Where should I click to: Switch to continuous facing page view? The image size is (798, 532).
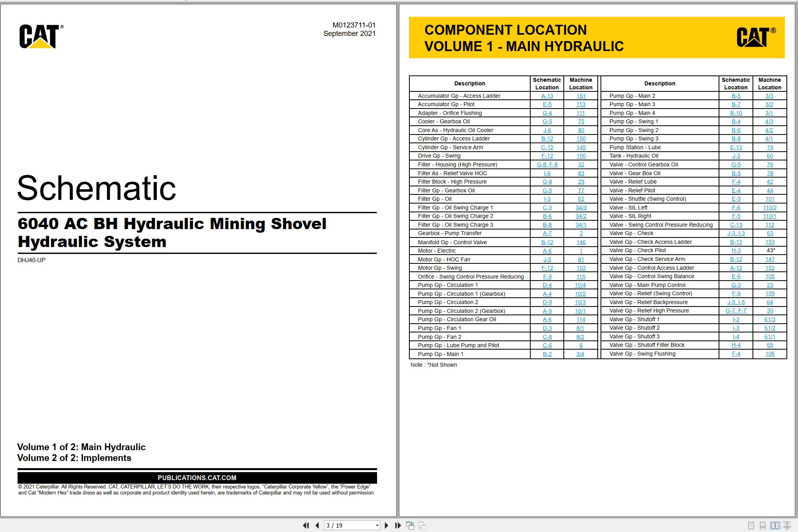(x=787, y=526)
